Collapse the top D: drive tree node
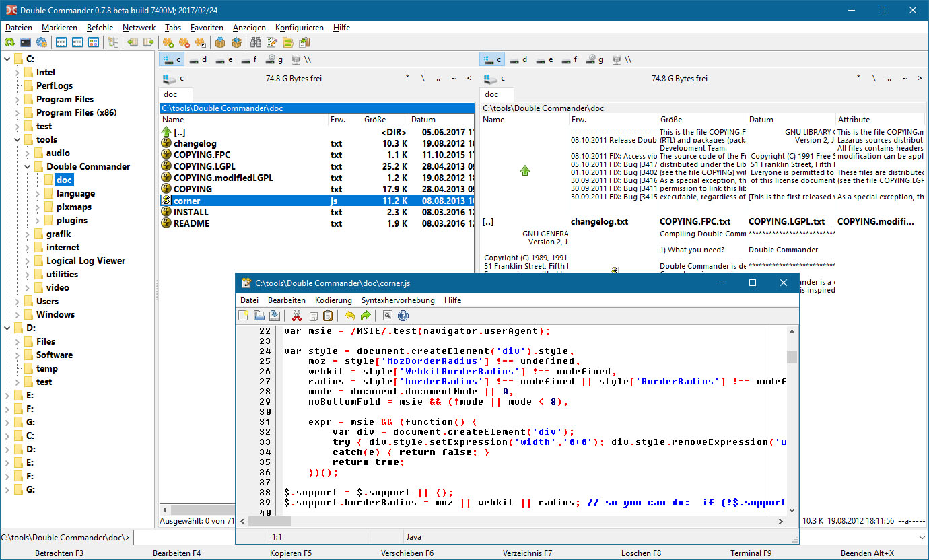The image size is (929, 560). point(7,328)
